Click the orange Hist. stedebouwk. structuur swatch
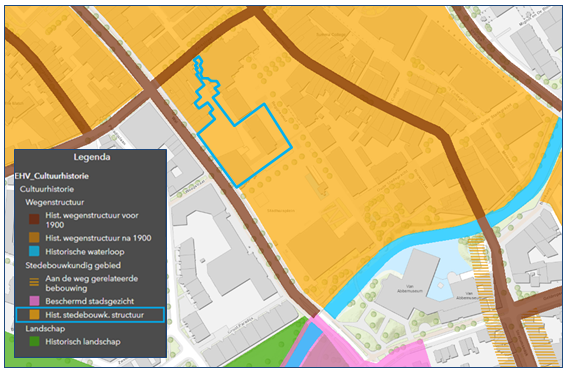 [34, 315]
